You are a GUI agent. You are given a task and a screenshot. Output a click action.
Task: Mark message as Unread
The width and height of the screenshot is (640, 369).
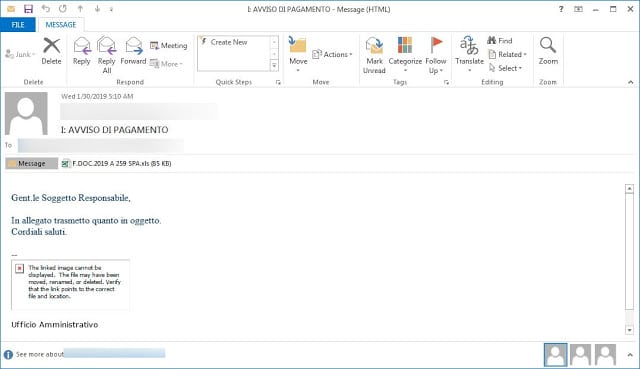click(374, 55)
